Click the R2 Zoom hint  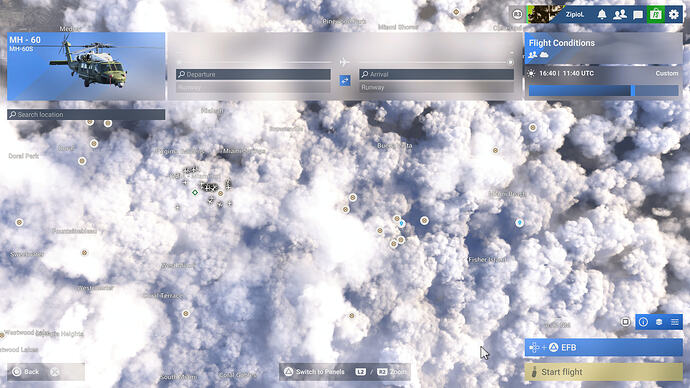pos(392,372)
